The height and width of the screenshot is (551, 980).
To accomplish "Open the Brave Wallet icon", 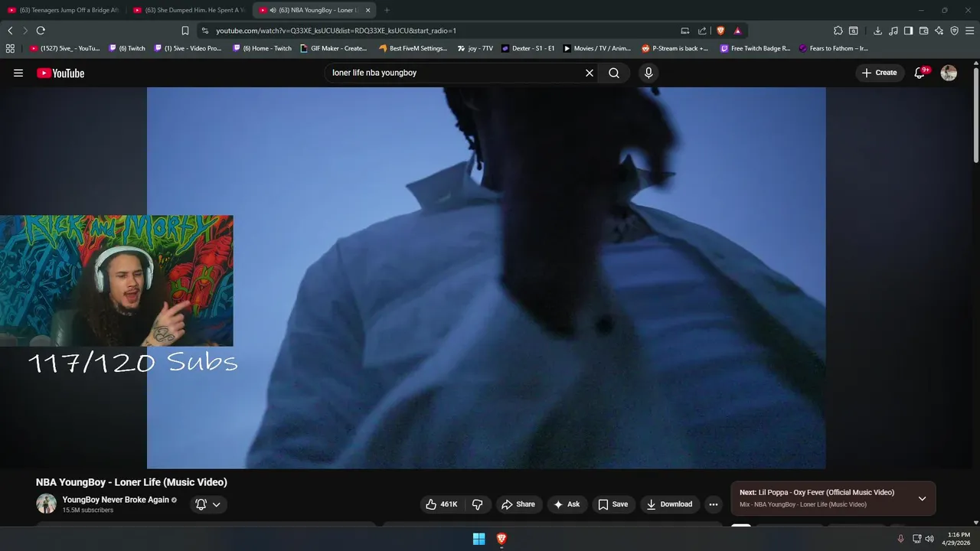I will pos(923,31).
